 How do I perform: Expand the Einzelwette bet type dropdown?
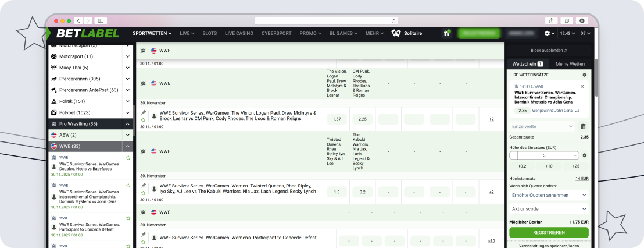click(x=542, y=126)
